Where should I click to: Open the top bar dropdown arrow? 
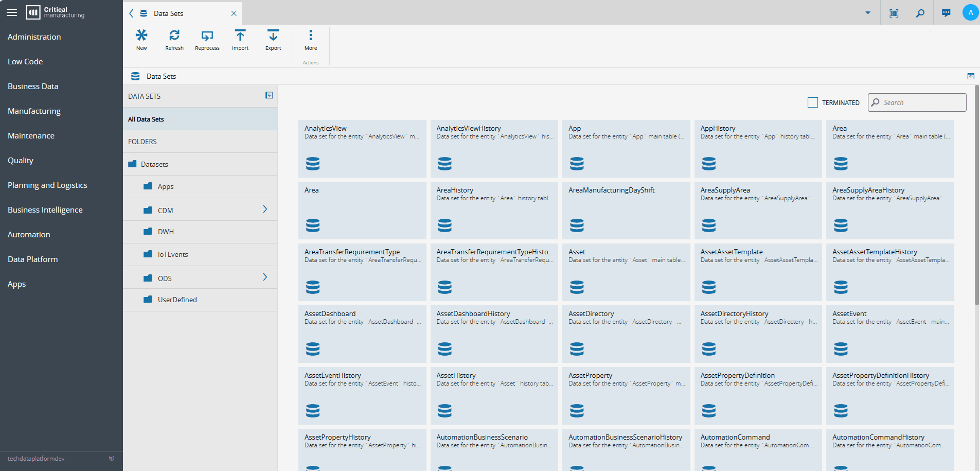[x=868, y=13]
